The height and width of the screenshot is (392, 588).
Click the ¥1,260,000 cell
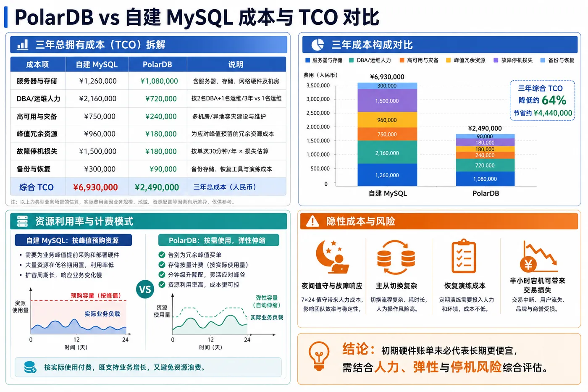pyautogui.click(x=98, y=81)
